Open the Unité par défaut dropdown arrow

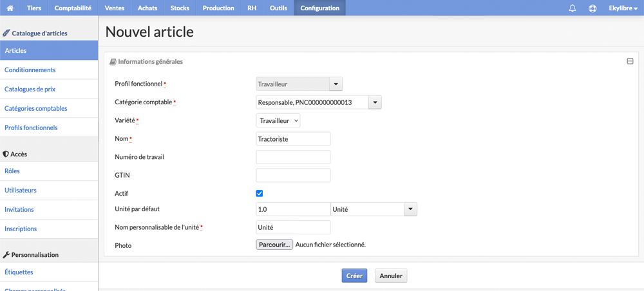click(411, 209)
